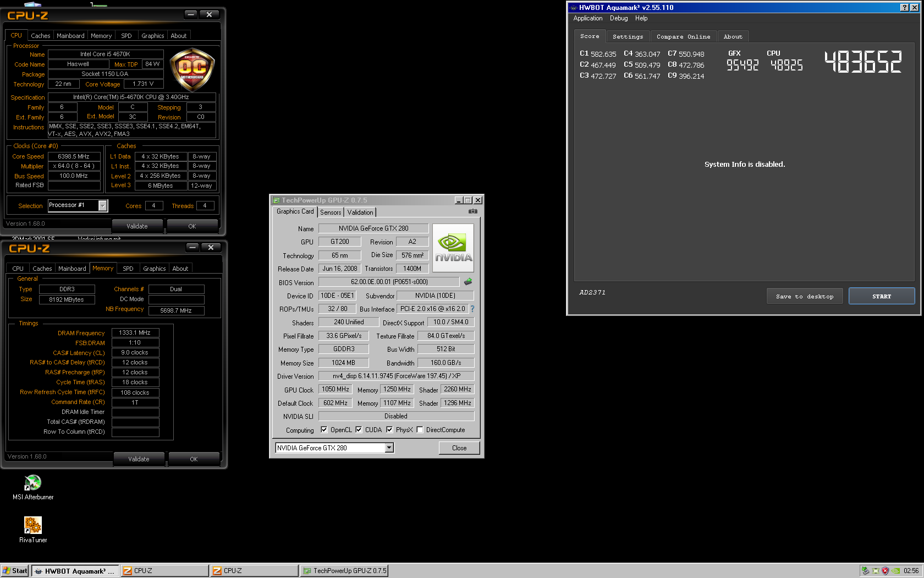This screenshot has width=924, height=578.
Task: Click the GPU-Z camera screenshot icon
Action: coord(473,211)
